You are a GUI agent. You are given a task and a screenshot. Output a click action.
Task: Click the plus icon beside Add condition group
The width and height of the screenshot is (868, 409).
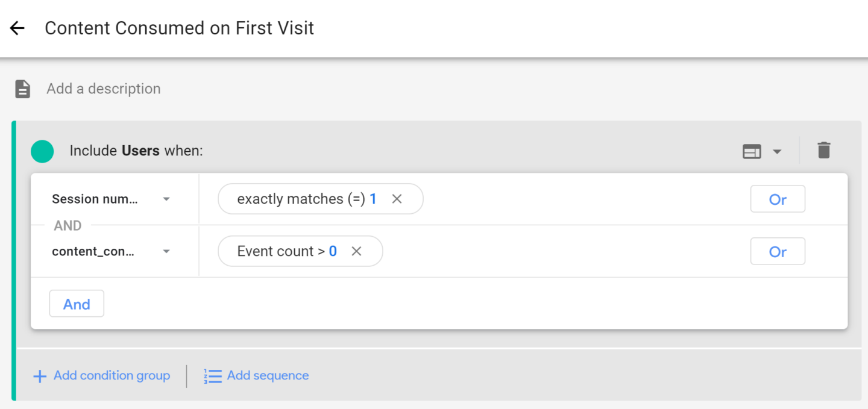pyautogui.click(x=39, y=375)
